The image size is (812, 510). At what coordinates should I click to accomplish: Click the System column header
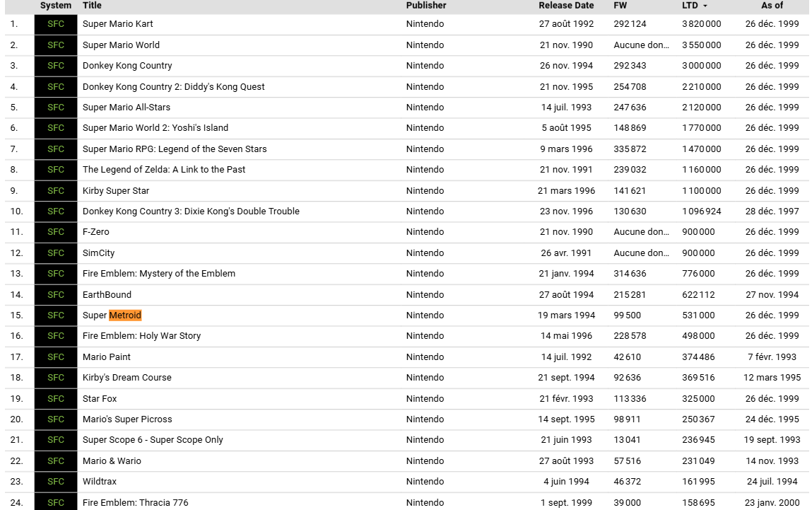point(55,5)
